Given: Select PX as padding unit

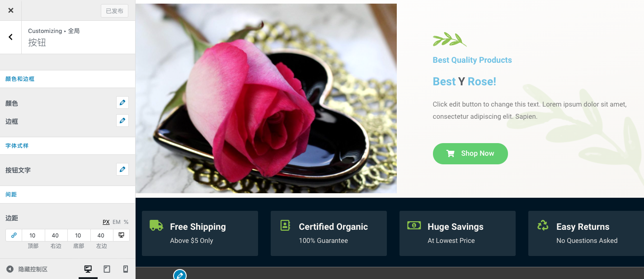Looking at the screenshot, I should [106, 222].
